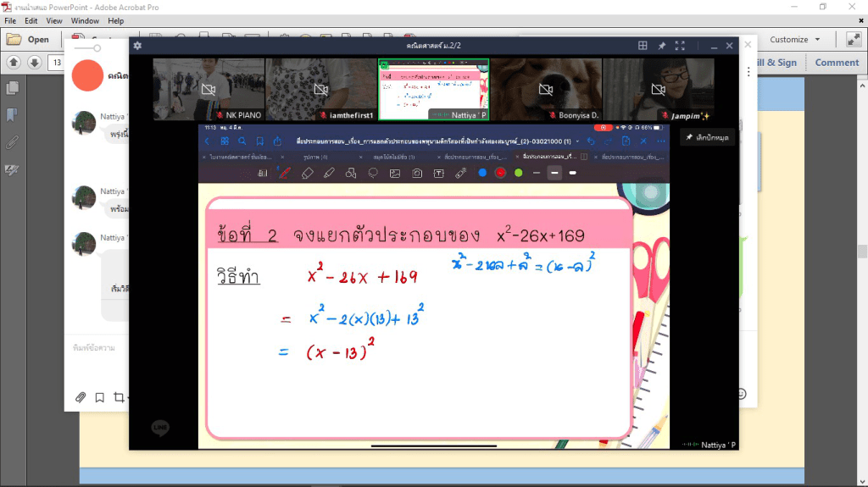Screen dimensions: 868x487
Task: Show Acrobat attachments panel
Action: (12, 143)
